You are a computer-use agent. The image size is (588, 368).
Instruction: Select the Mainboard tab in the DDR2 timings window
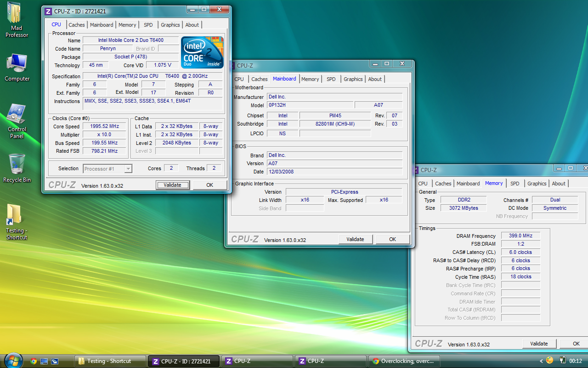point(468,184)
